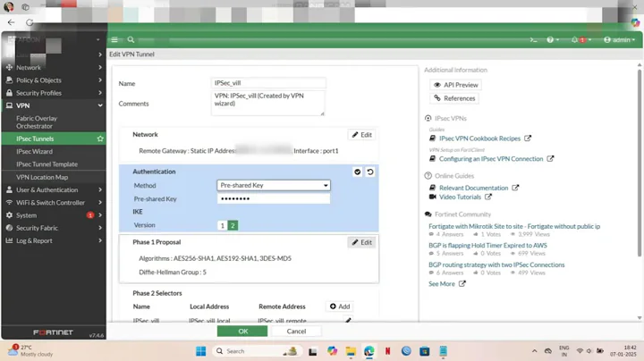Click the taskbar Search box

click(257, 351)
